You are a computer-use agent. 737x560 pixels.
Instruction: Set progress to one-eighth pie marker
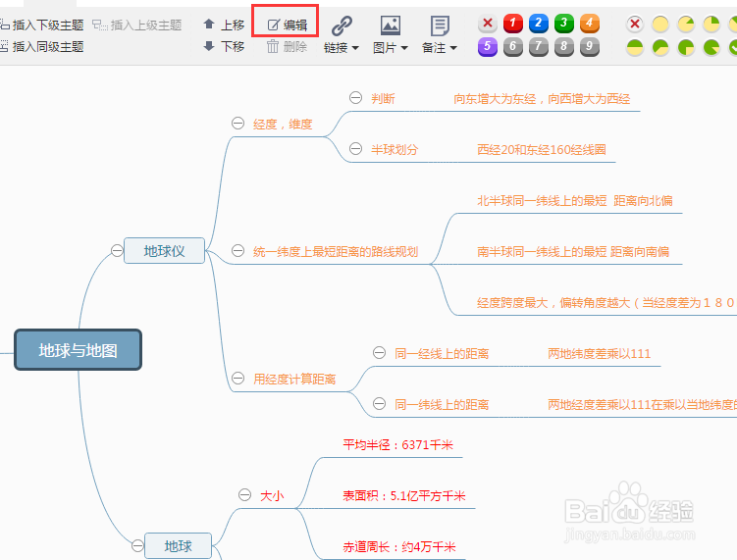pyautogui.click(x=686, y=24)
